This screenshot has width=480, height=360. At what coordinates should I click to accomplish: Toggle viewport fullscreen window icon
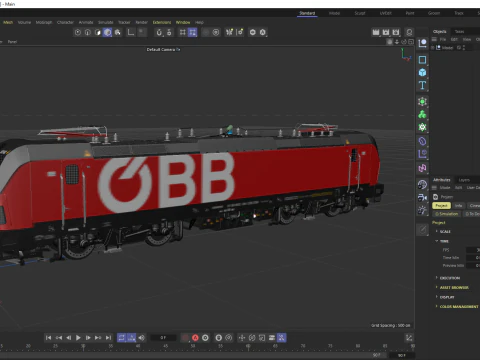pos(411,42)
